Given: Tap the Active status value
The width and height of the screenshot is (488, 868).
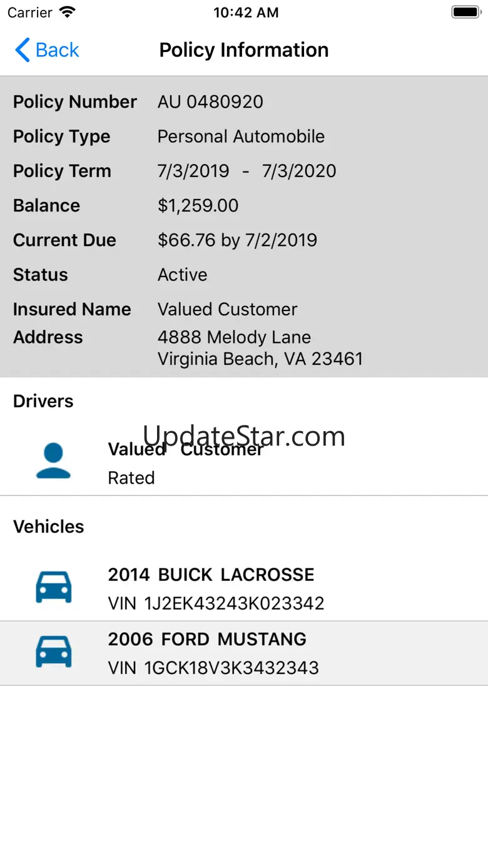Looking at the screenshot, I should [x=182, y=275].
